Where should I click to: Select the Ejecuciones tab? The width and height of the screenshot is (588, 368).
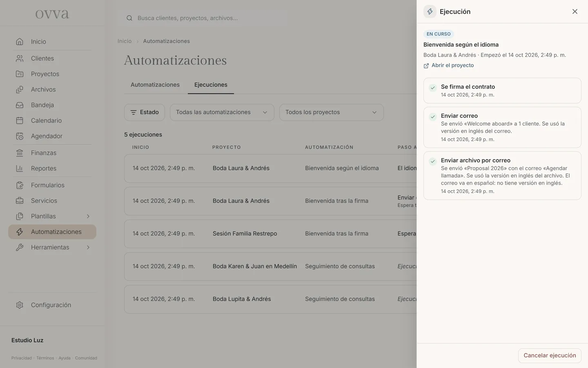click(211, 85)
